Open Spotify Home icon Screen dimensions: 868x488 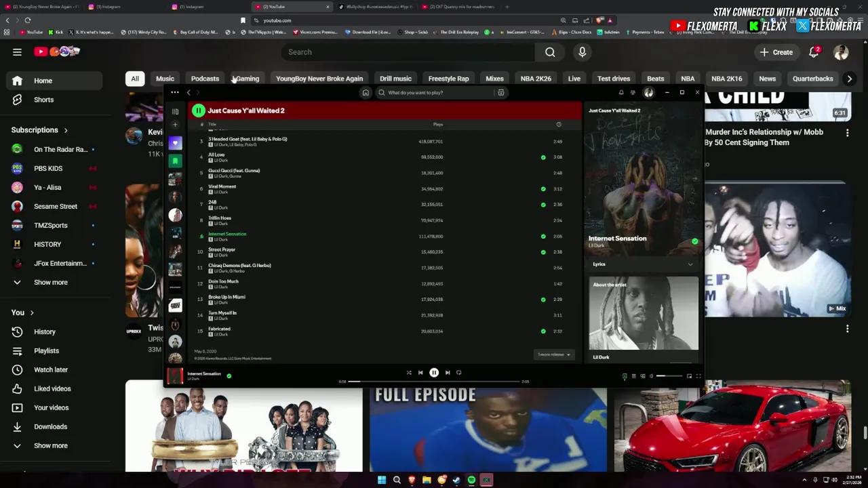click(x=366, y=93)
